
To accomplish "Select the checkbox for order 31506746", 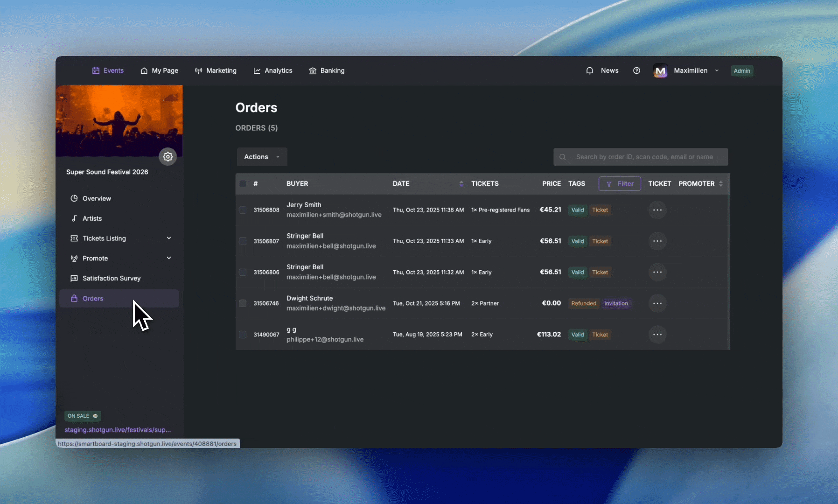I will tap(243, 303).
